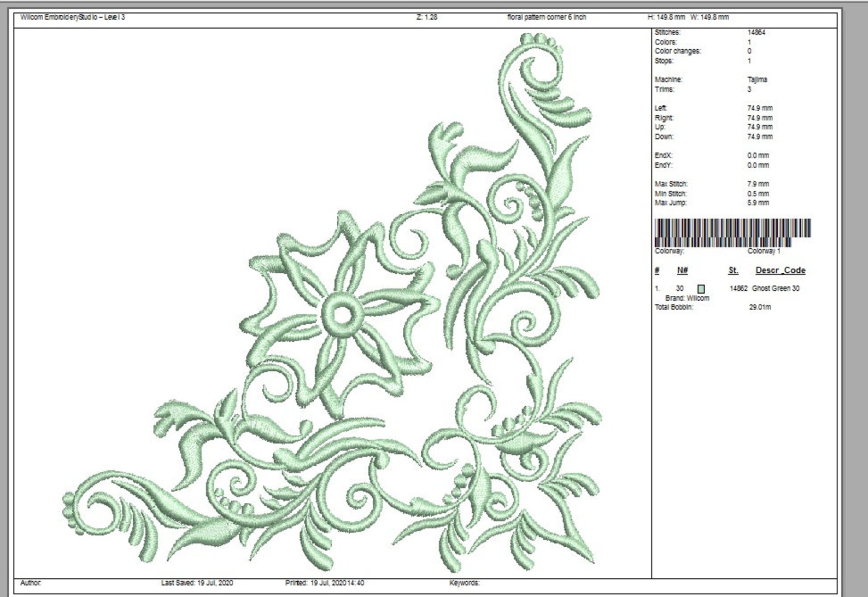Click the Ghost Green color swatch square
Screen dimensions: 868x597
click(x=701, y=289)
